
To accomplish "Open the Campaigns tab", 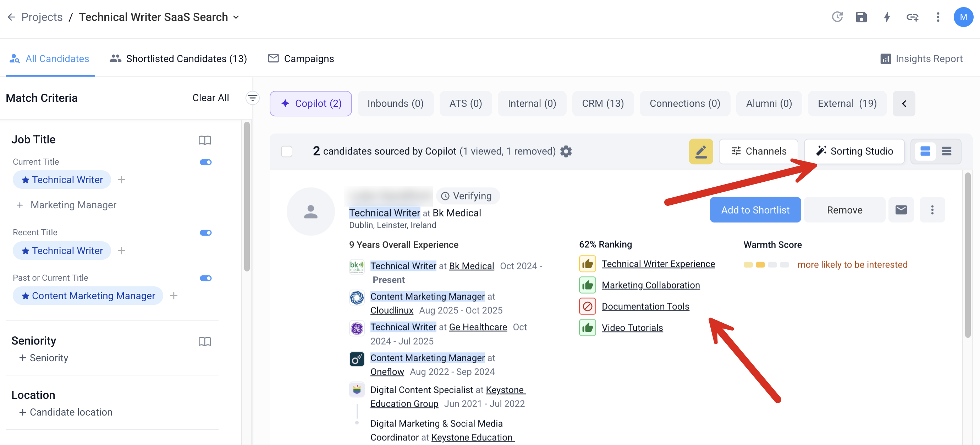I will 301,59.
